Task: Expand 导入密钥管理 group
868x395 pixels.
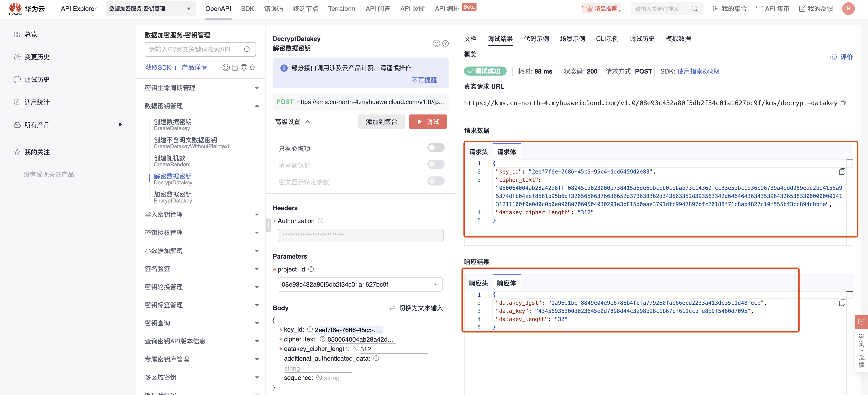Action: point(202,214)
